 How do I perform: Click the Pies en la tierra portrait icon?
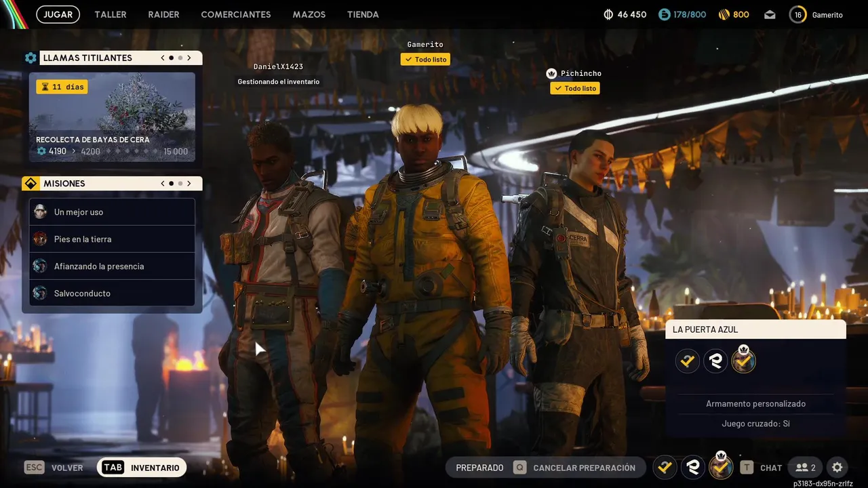(40, 239)
